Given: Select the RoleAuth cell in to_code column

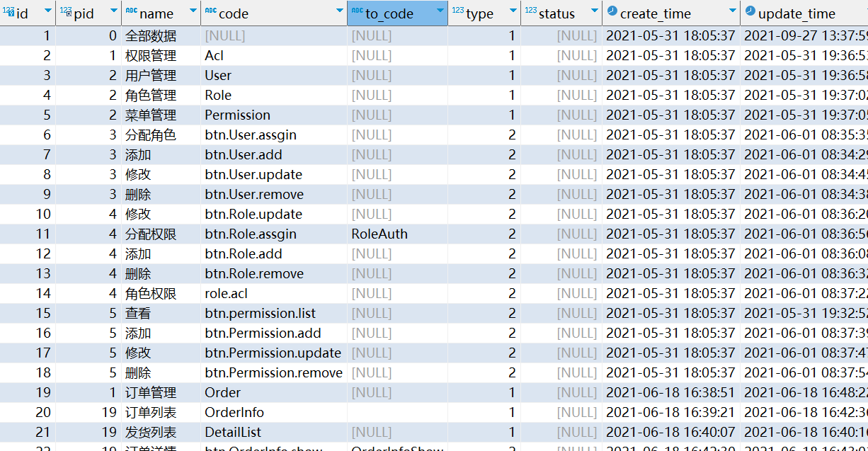Looking at the screenshot, I should (x=379, y=234).
